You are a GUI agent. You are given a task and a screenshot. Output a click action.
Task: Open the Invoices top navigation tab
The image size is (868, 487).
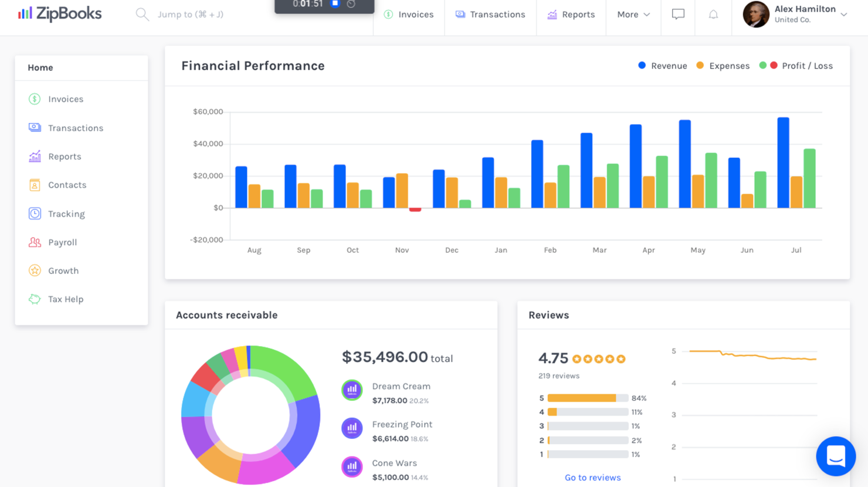409,14
